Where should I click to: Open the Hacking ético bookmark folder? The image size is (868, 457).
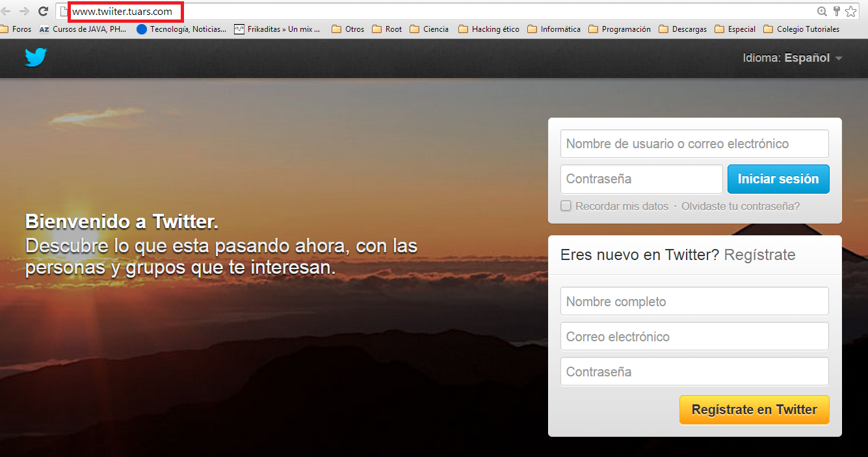pos(489,29)
